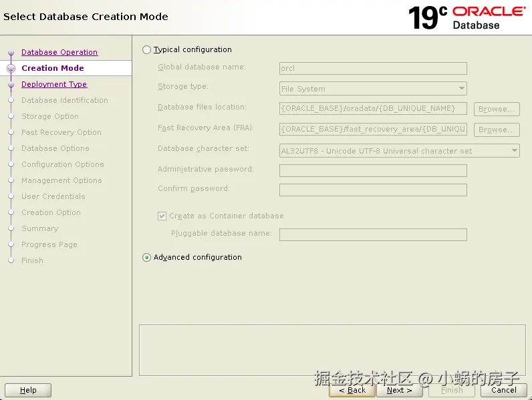Click the Database character set label
This screenshot has width=532, height=400.
click(203, 148)
